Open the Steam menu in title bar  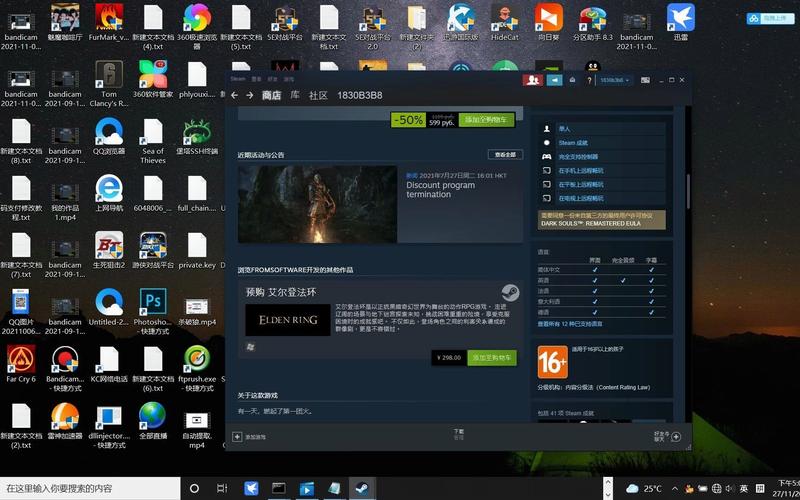click(x=238, y=79)
